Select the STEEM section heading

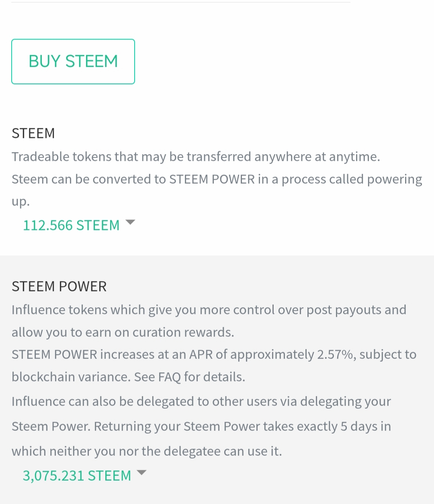point(33,133)
